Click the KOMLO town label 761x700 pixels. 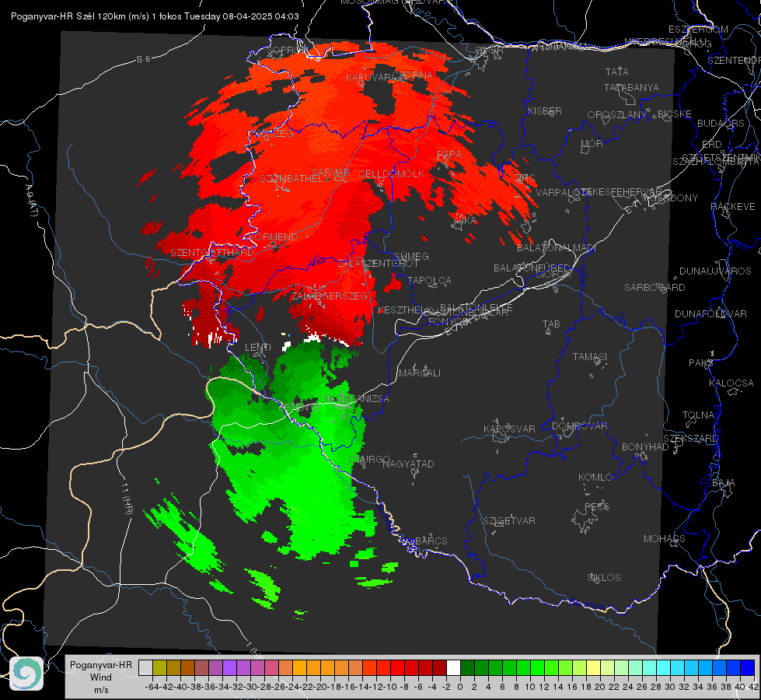(595, 478)
